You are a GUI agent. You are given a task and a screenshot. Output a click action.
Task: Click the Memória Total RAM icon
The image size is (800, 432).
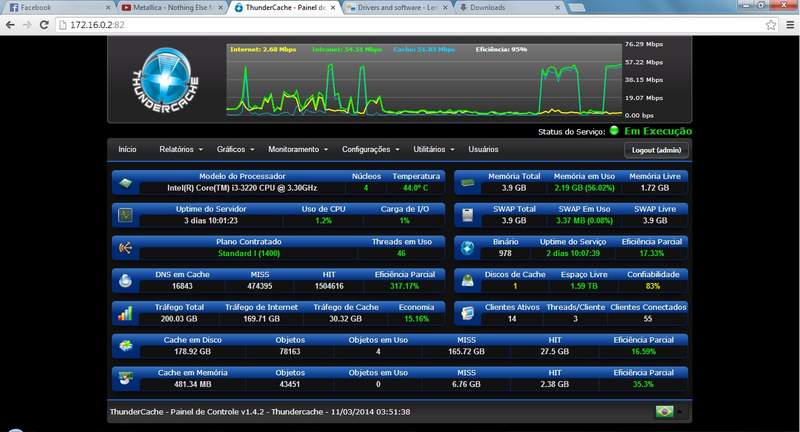(467, 183)
